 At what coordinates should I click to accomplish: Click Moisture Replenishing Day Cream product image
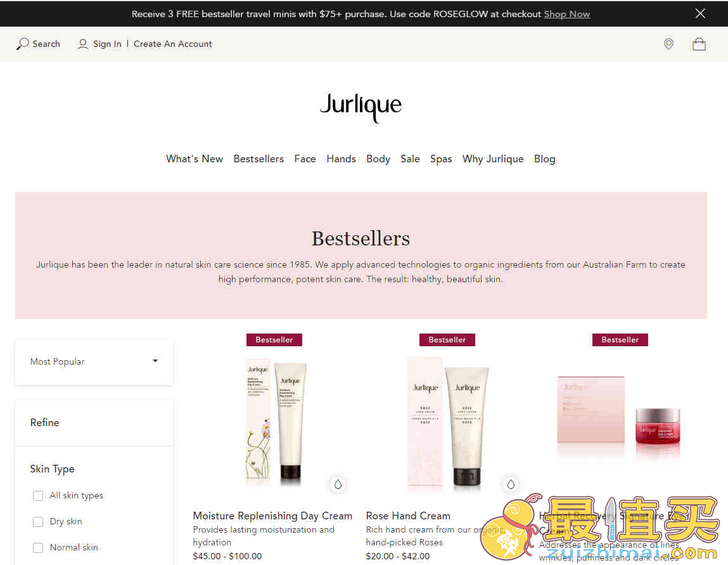[276, 422]
